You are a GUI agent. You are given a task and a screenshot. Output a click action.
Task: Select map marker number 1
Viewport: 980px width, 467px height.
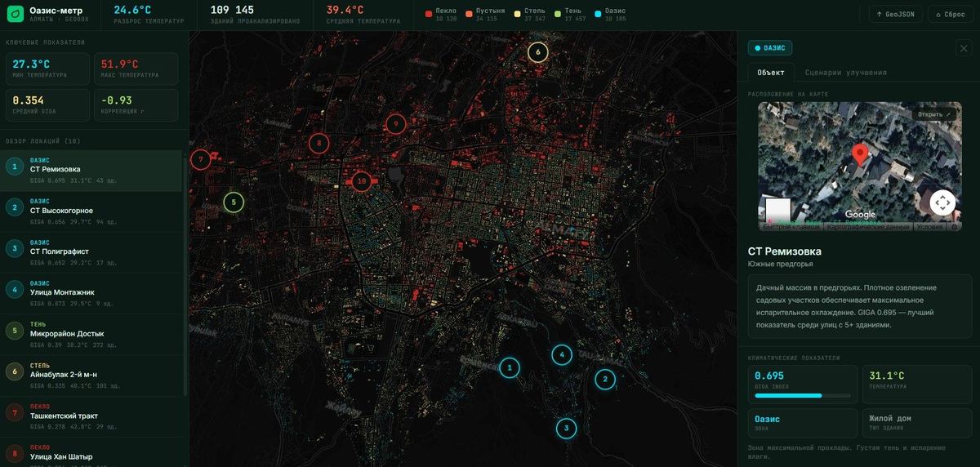(510, 368)
